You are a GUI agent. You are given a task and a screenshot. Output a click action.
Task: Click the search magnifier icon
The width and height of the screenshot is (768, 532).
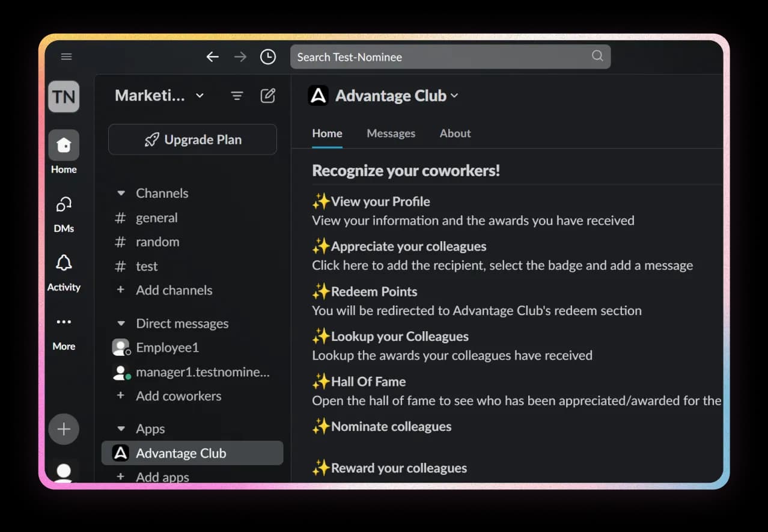click(x=597, y=56)
